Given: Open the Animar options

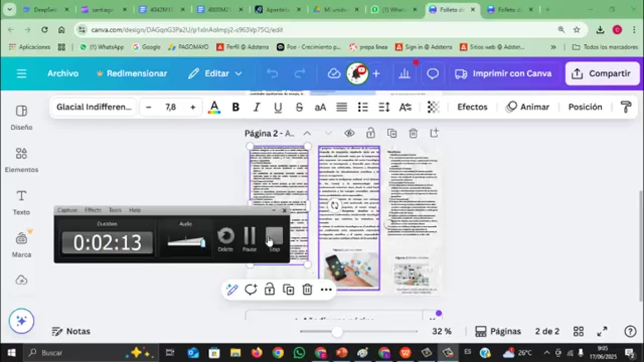Looking at the screenshot, I should click(528, 107).
